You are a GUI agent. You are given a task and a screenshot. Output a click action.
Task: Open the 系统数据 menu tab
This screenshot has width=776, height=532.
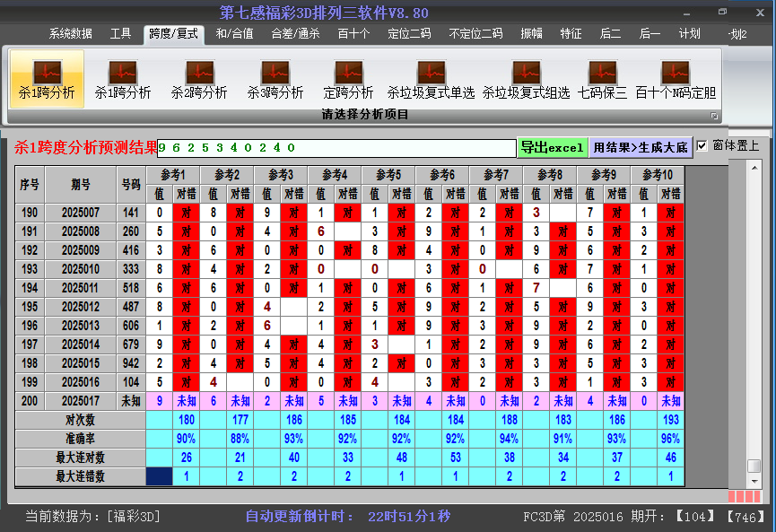(70, 34)
